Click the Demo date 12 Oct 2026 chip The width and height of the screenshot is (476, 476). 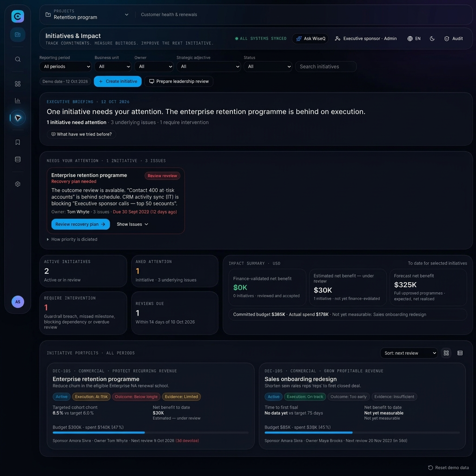tap(65, 81)
